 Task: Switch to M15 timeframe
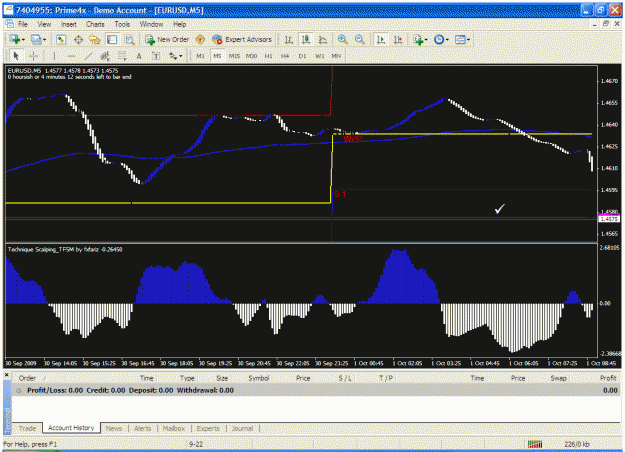click(234, 56)
